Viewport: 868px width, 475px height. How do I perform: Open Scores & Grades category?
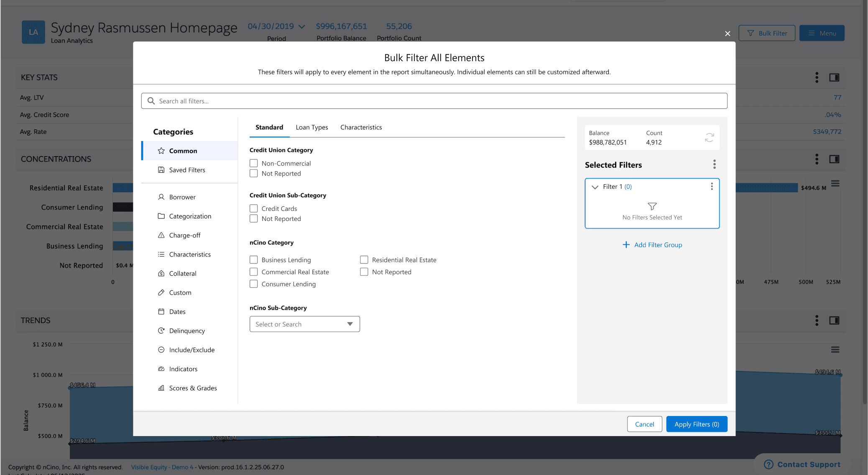click(193, 388)
